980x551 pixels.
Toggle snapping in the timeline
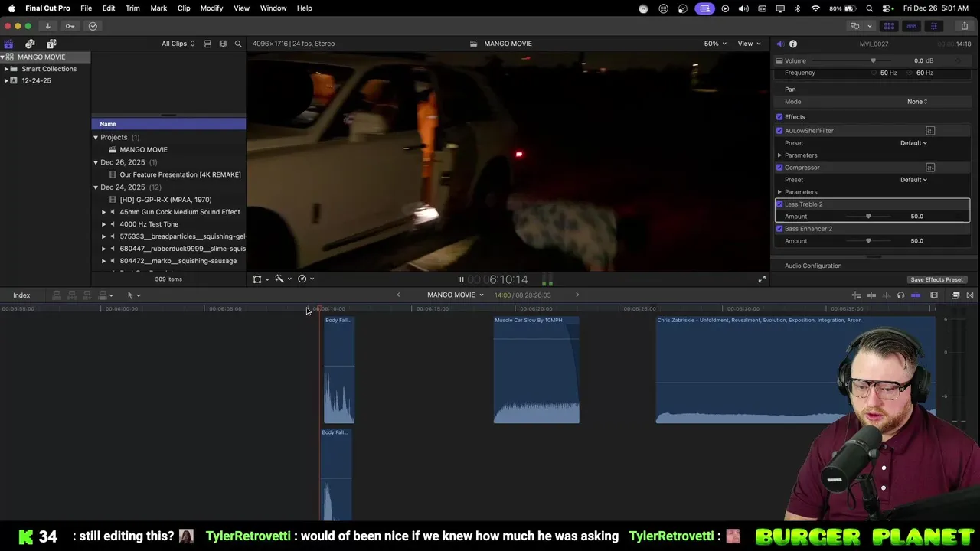[x=916, y=295]
